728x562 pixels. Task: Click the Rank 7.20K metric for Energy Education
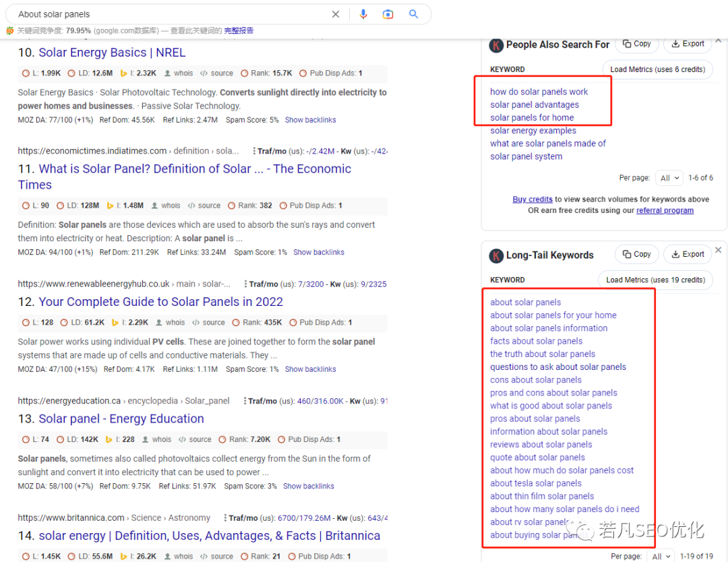point(245,439)
